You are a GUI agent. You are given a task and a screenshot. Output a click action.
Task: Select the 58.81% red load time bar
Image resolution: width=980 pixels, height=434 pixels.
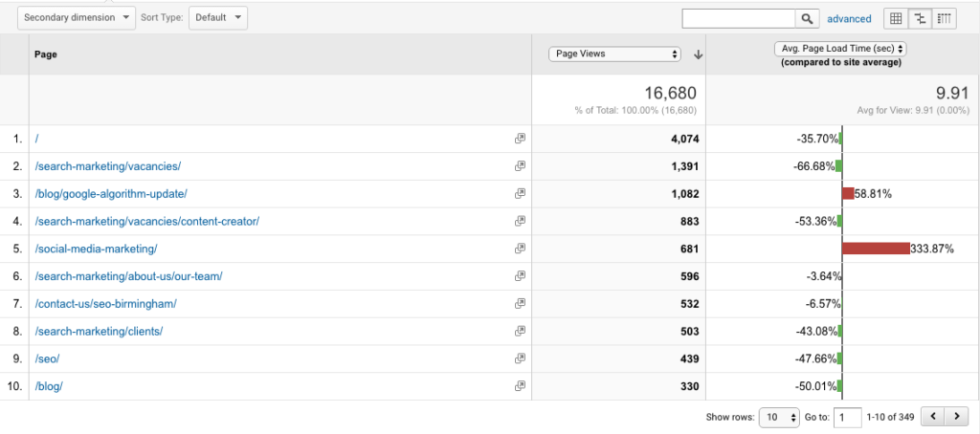click(x=848, y=194)
